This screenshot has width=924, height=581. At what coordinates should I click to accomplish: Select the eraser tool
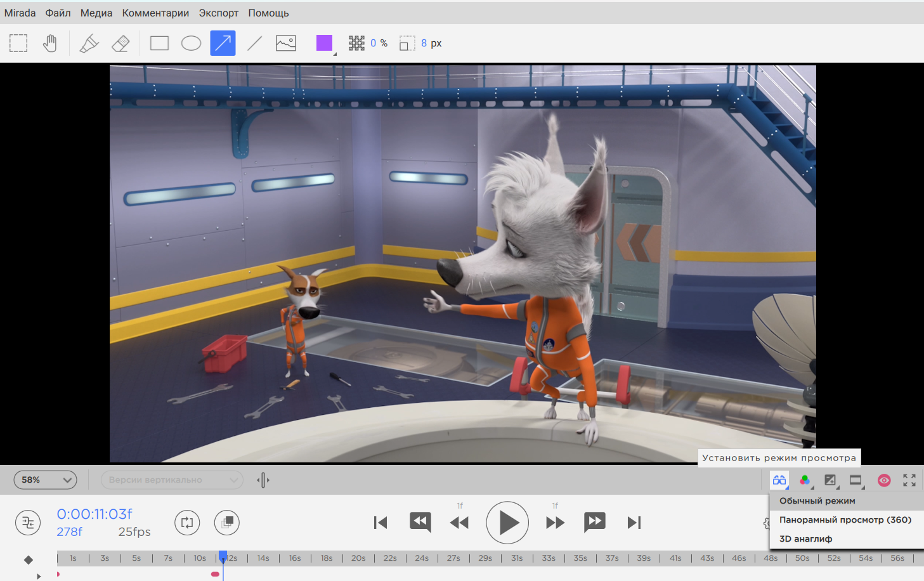[x=120, y=43]
